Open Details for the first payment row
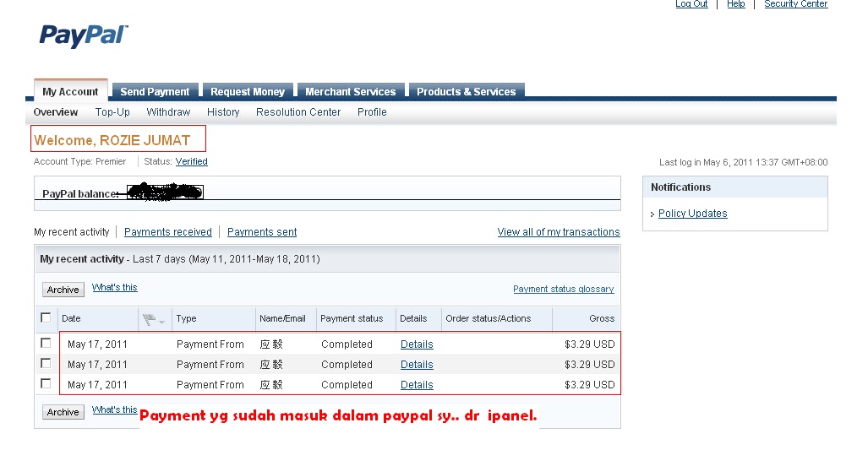This screenshot has height=450, width=868. click(x=417, y=344)
